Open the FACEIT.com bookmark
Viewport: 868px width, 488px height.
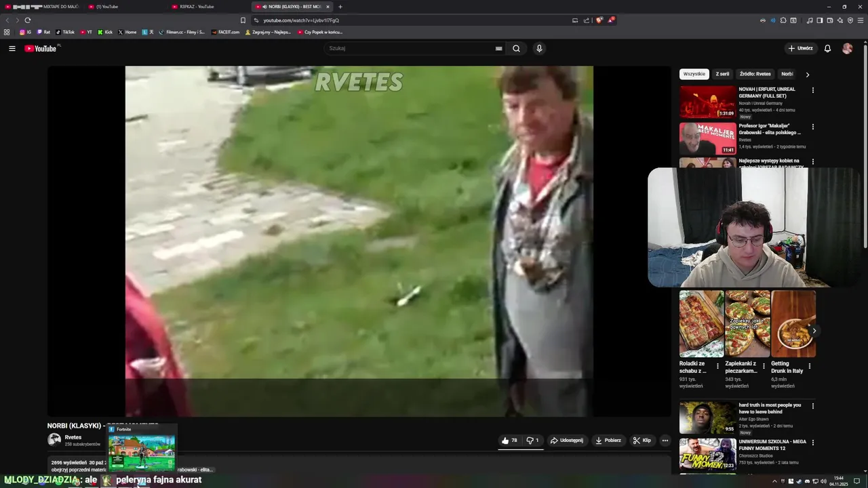225,32
